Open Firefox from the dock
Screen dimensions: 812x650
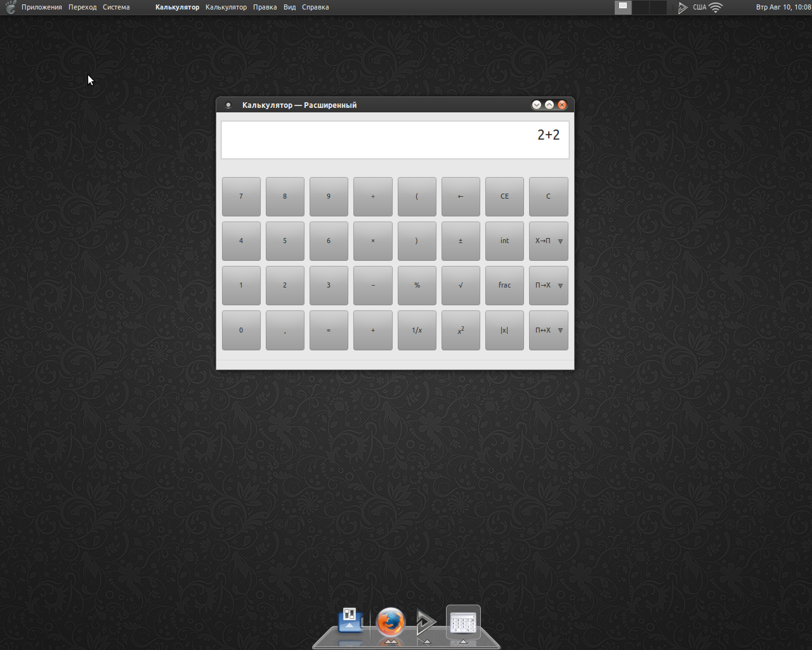tap(390, 623)
